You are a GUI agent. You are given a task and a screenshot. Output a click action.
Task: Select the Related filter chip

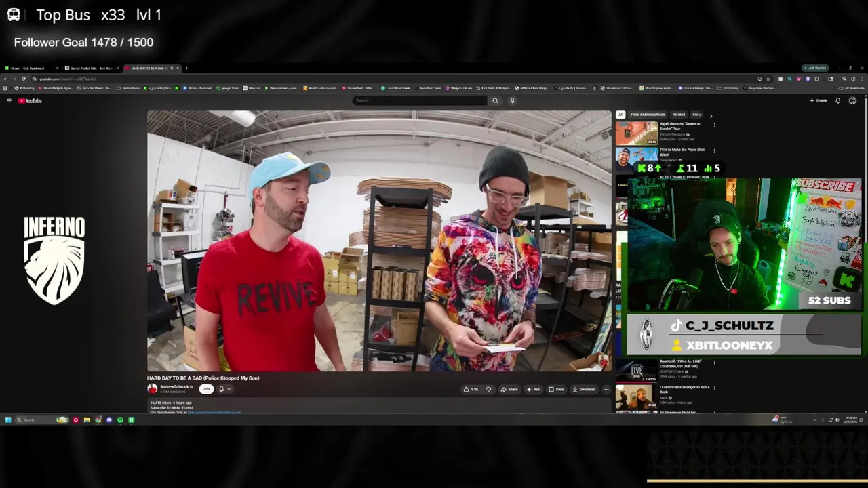tap(679, 115)
